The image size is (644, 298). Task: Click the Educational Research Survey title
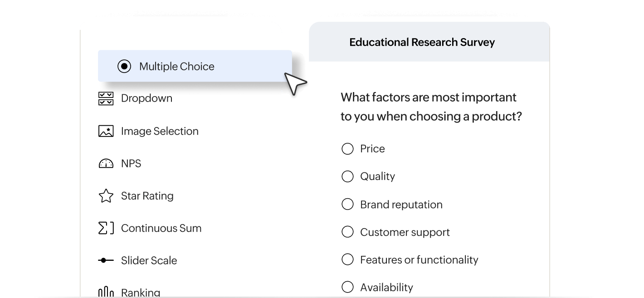(x=422, y=42)
